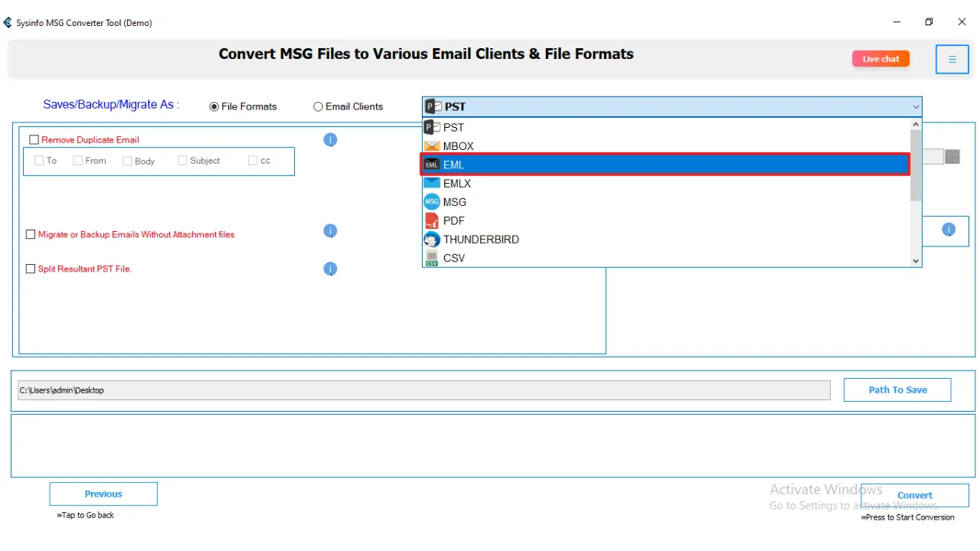Click the PDF red icon
980x551 pixels.
click(432, 220)
